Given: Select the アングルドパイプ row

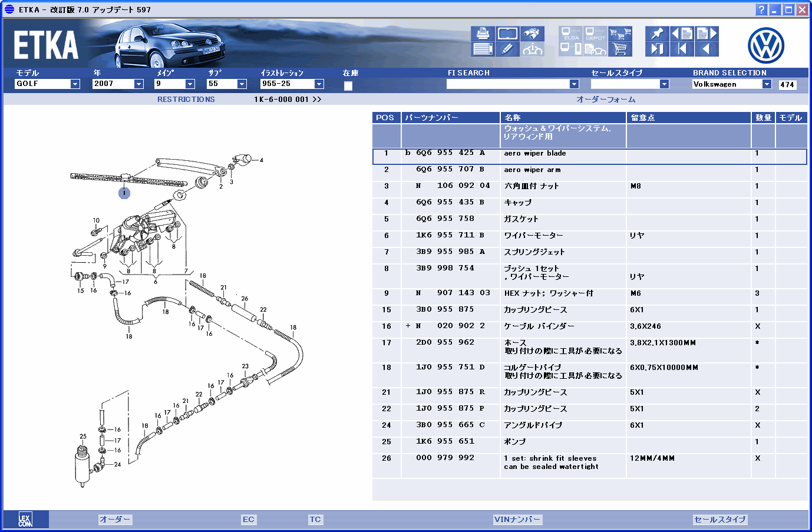Looking at the screenshot, I should click(589, 428).
